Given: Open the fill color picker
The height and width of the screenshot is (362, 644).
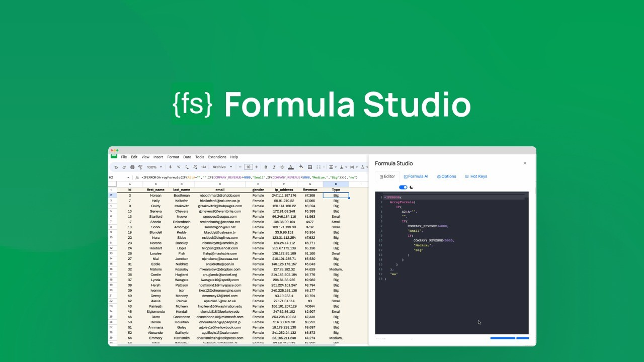Looking at the screenshot, I should [x=301, y=167].
